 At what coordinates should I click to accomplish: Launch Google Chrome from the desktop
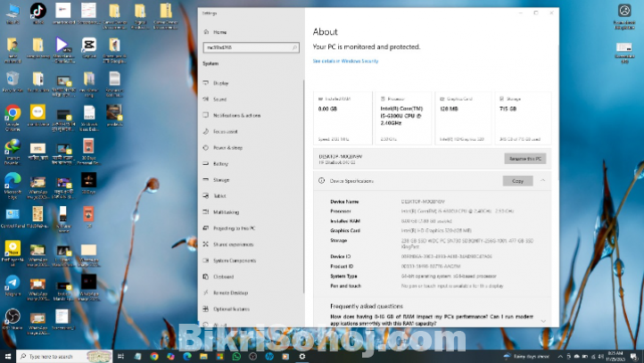(12, 117)
